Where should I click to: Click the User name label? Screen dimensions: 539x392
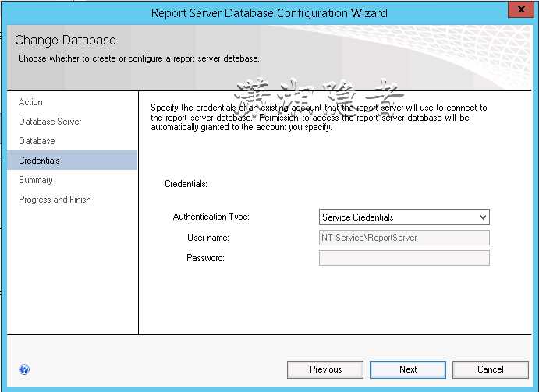point(208,238)
